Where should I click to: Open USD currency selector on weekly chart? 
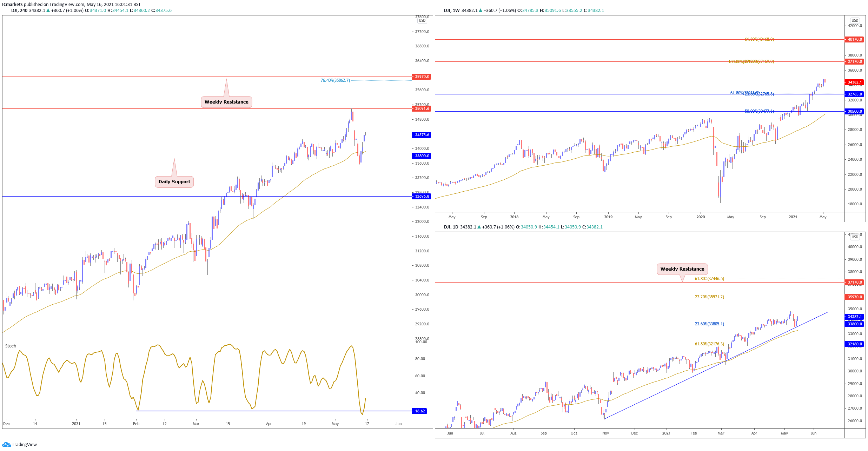(855, 21)
